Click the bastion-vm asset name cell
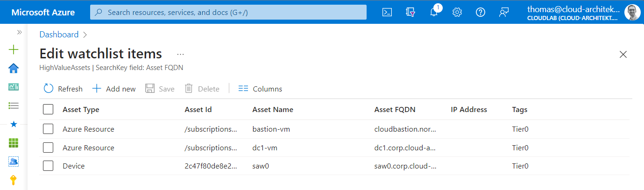 (271, 129)
